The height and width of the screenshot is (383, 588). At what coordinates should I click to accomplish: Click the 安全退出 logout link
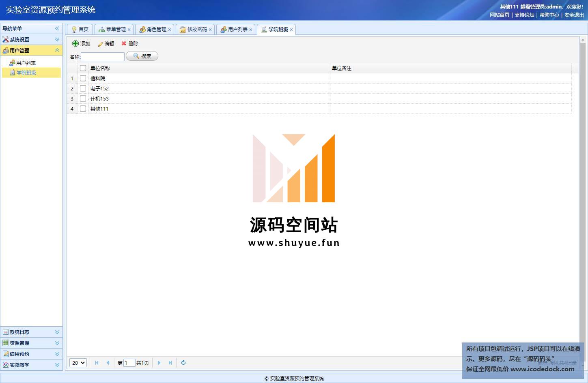pyautogui.click(x=574, y=15)
